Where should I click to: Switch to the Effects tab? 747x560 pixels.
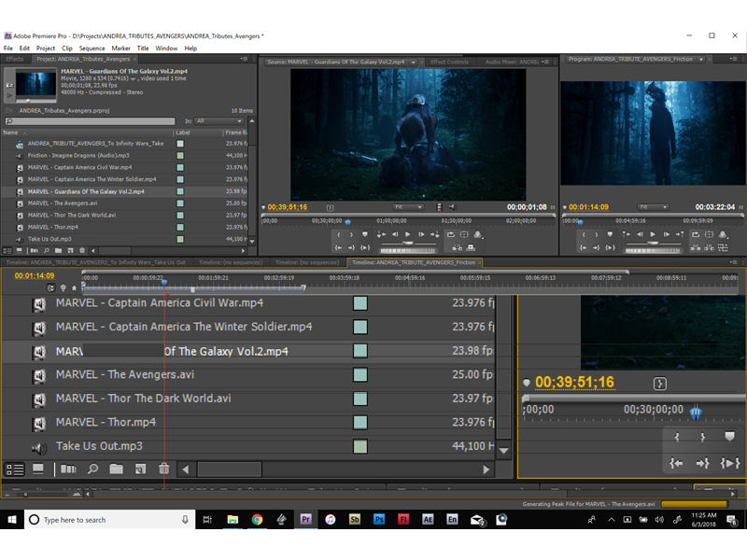(15, 59)
